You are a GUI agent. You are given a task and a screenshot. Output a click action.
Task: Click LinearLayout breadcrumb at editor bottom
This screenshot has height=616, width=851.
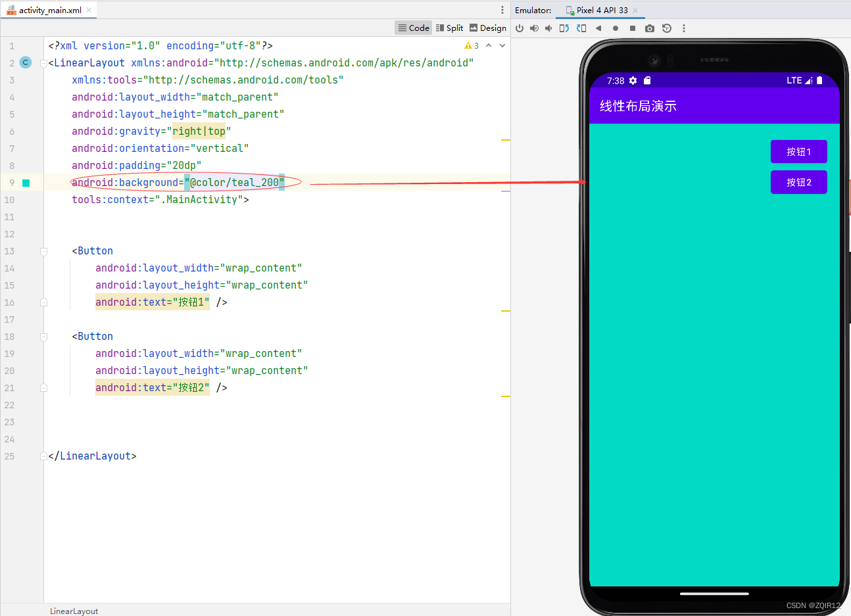coord(74,611)
